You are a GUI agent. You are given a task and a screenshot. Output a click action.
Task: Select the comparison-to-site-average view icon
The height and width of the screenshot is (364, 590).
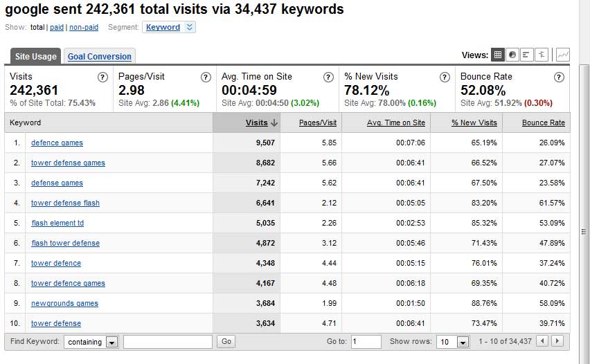(542, 55)
